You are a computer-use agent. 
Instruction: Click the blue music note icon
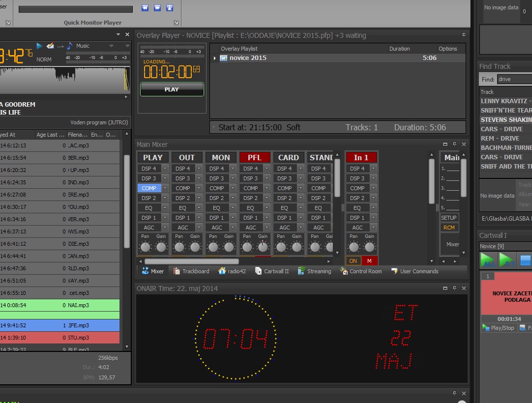[70, 46]
